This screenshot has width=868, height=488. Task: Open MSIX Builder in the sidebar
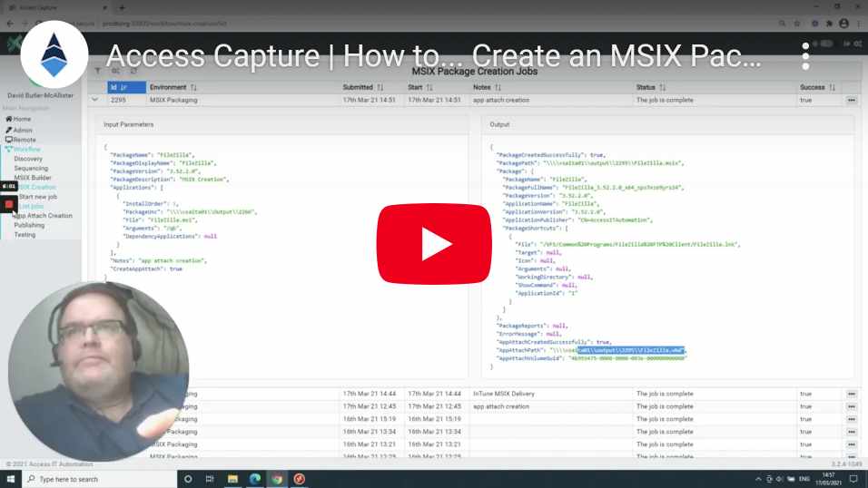click(33, 178)
